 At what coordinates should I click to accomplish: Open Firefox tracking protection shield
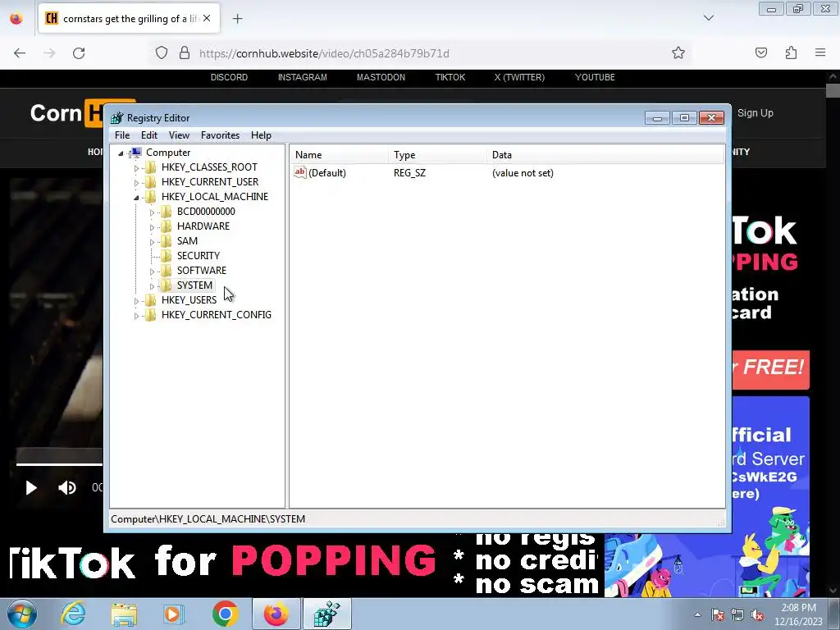pos(162,52)
